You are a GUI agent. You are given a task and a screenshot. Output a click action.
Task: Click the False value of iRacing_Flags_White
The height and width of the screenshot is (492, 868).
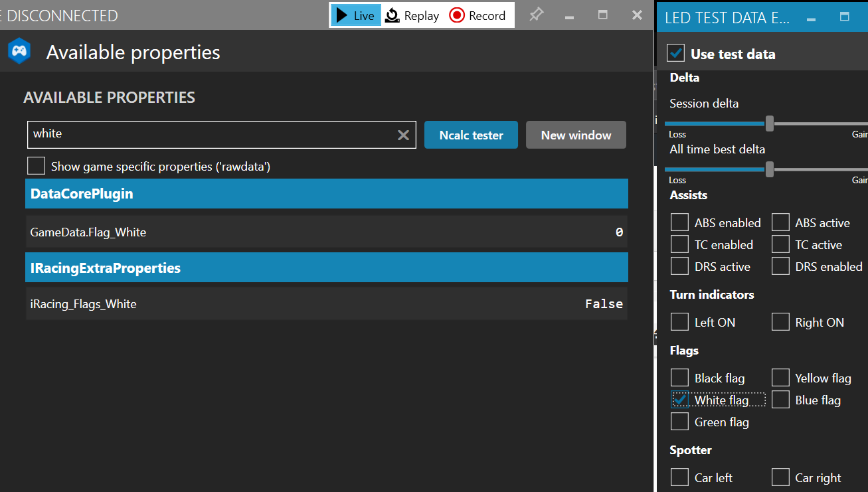tap(604, 303)
